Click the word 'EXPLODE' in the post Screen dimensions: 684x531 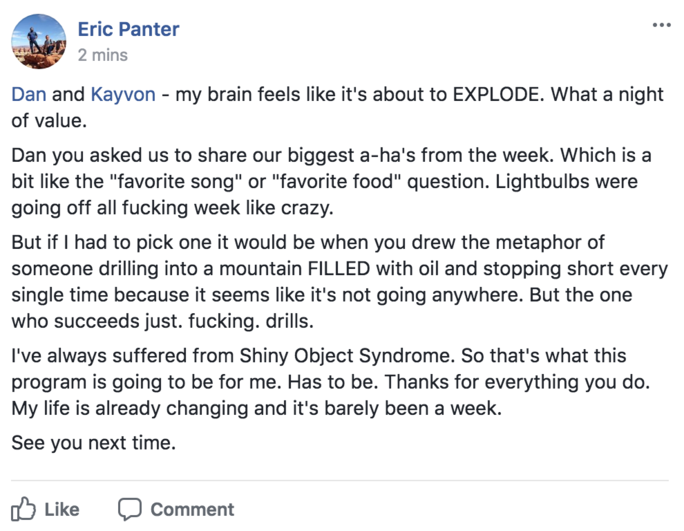point(496,94)
